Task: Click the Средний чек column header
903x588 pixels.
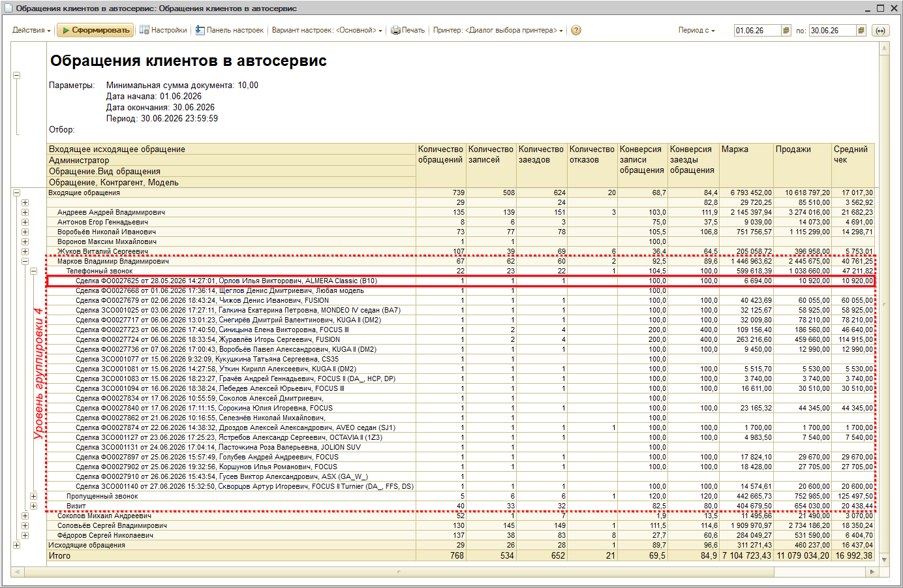Action: pos(853,166)
